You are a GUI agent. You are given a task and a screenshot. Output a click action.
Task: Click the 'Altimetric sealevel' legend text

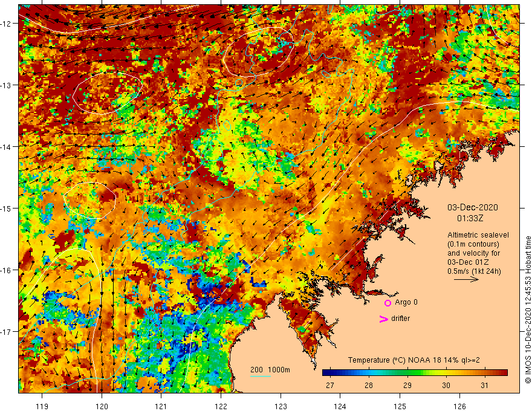click(478, 235)
